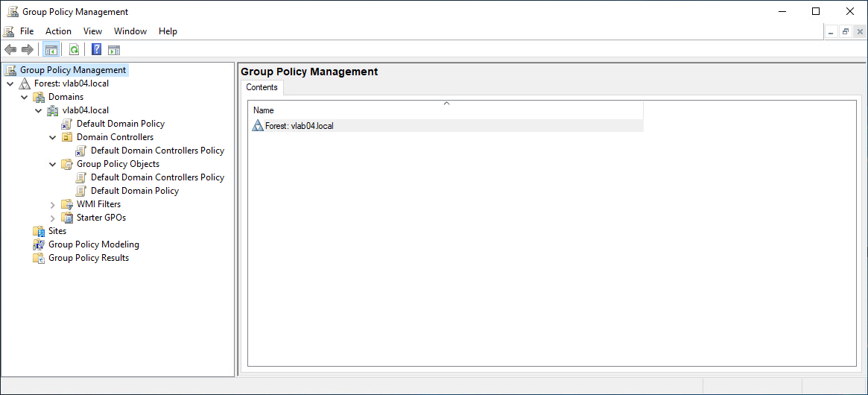Select Forest: vlab04.local in contents list
Viewport: 868px width, 395px height.
[299, 126]
